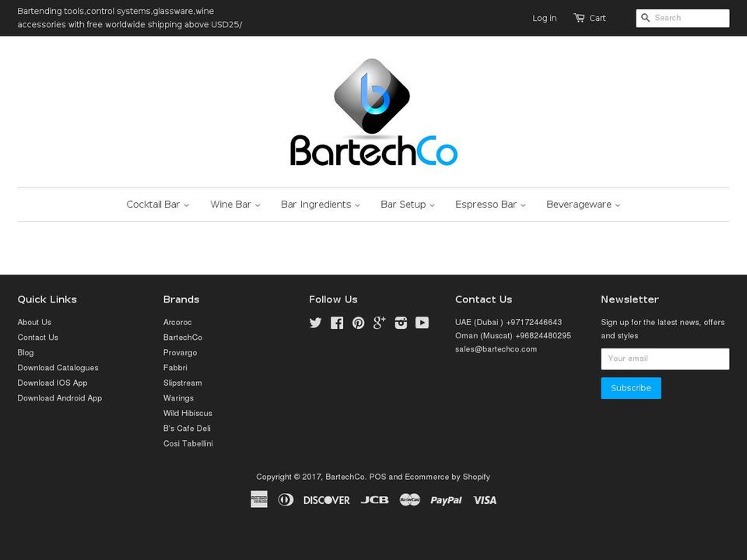Expand the Wine Bar menu
747x560 pixels.
coord(235,205)
